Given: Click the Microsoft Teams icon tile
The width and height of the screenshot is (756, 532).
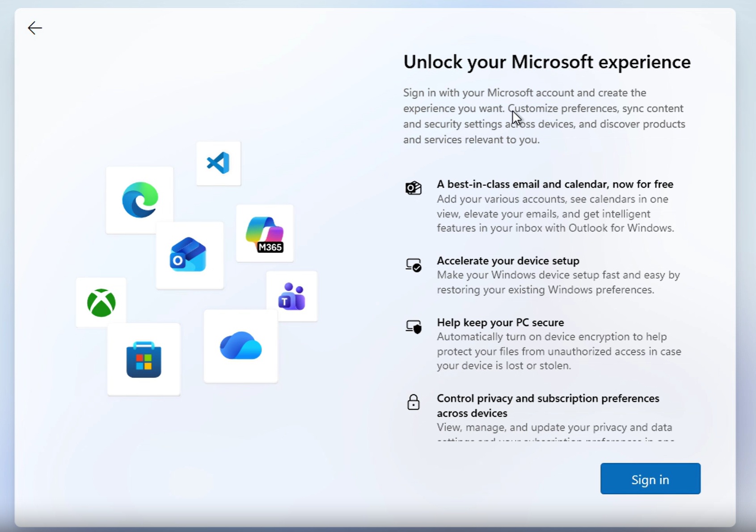Looking at the screenshot, I should [292, 296].
